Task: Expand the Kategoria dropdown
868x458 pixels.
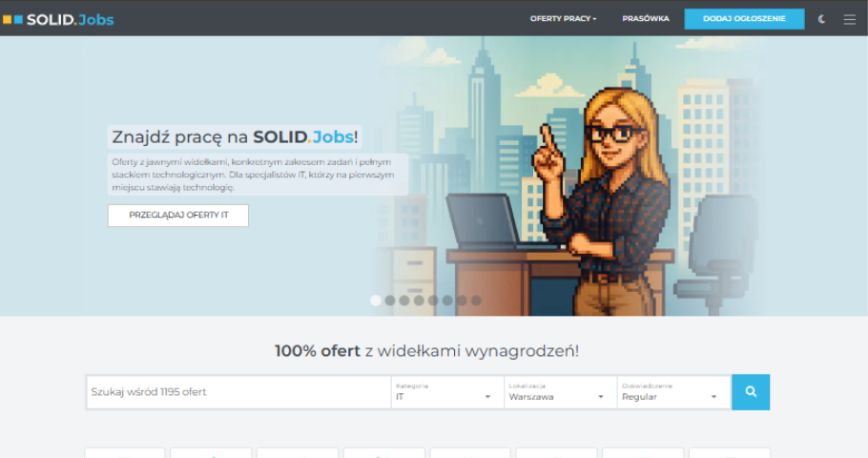Action: click(x=447, y=392)
